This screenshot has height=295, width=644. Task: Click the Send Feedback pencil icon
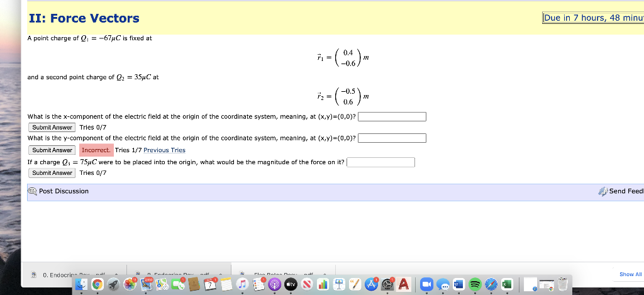[x=603, y=191]
